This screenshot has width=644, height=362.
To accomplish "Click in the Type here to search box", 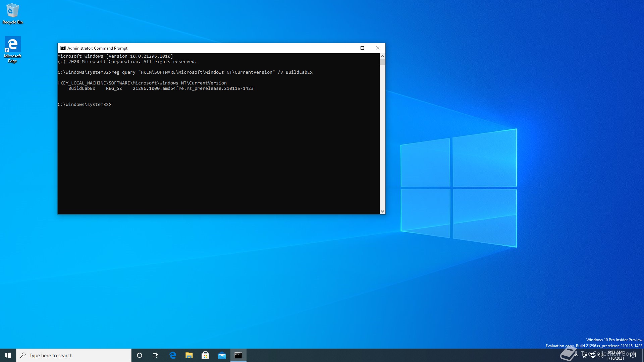I will (74, 355).
